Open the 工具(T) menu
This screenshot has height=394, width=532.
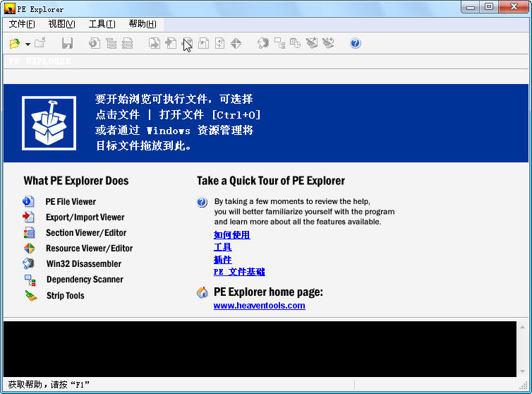click(x=102, y=24)
